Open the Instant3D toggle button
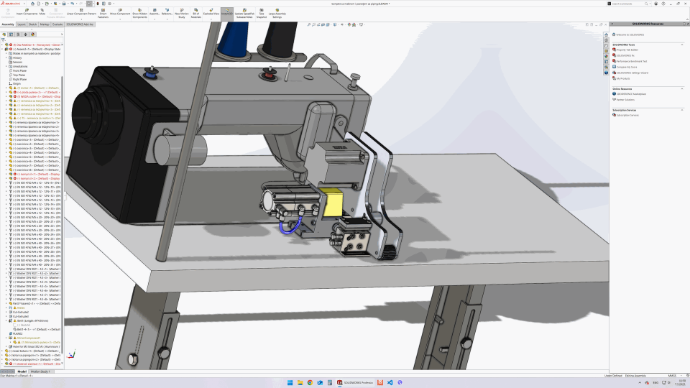This screenshot has height=388, width=690. click(227, 12)
